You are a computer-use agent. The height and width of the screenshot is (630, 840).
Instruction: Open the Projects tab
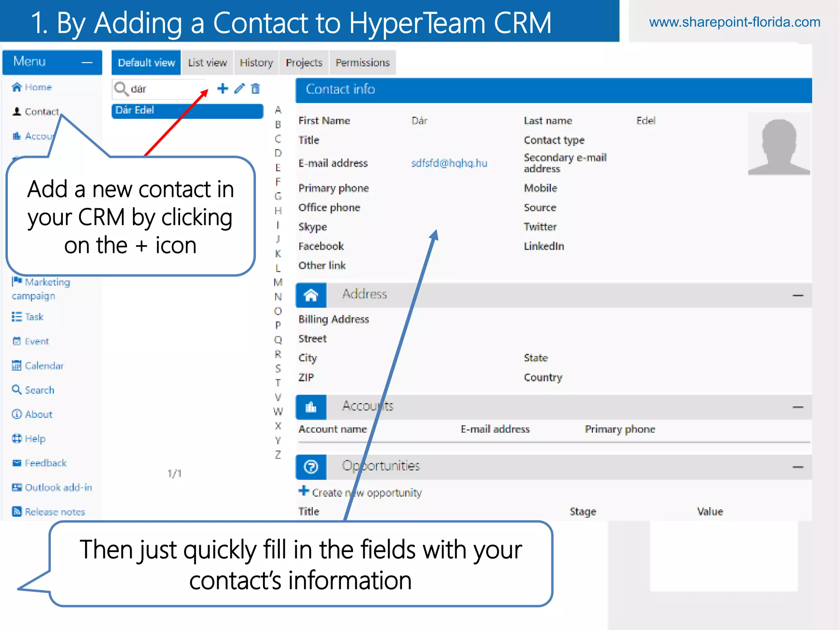[x=304, y=62]
